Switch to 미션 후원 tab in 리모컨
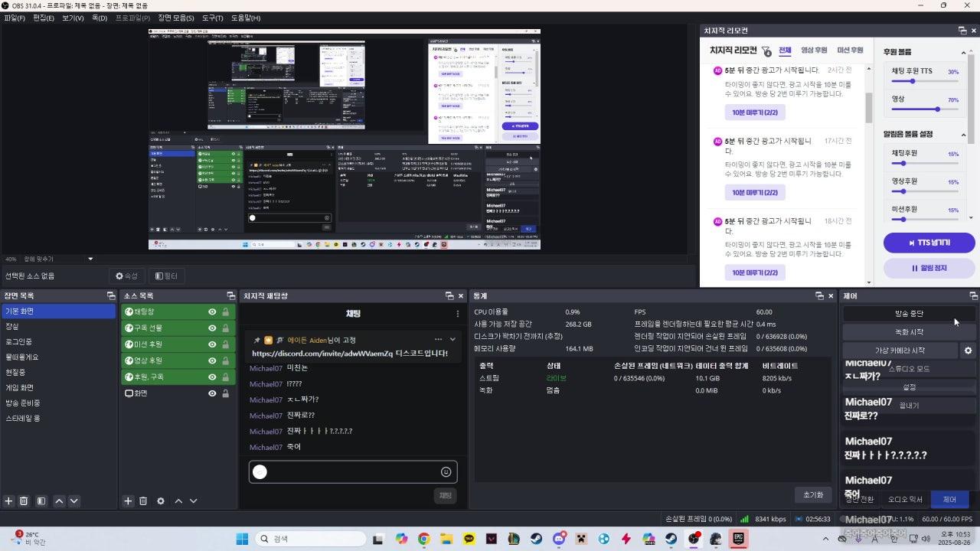The image size is (980, 551). coord(850,51)
